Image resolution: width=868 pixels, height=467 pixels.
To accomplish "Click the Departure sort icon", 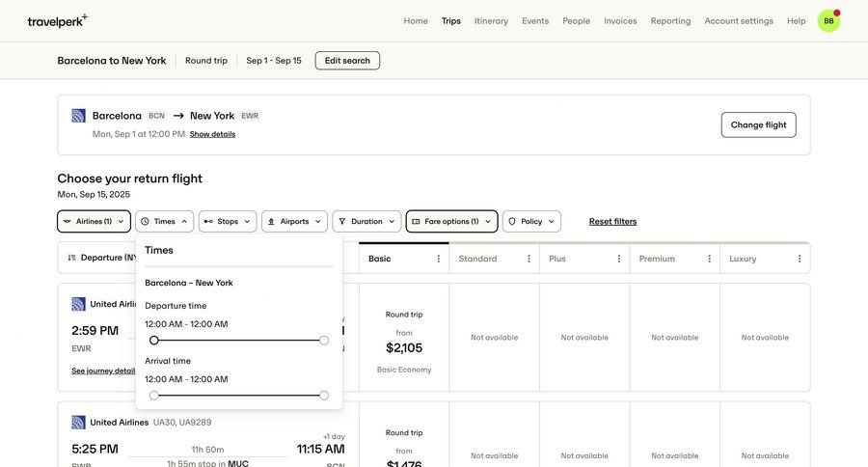I will (x=72, y=258).
